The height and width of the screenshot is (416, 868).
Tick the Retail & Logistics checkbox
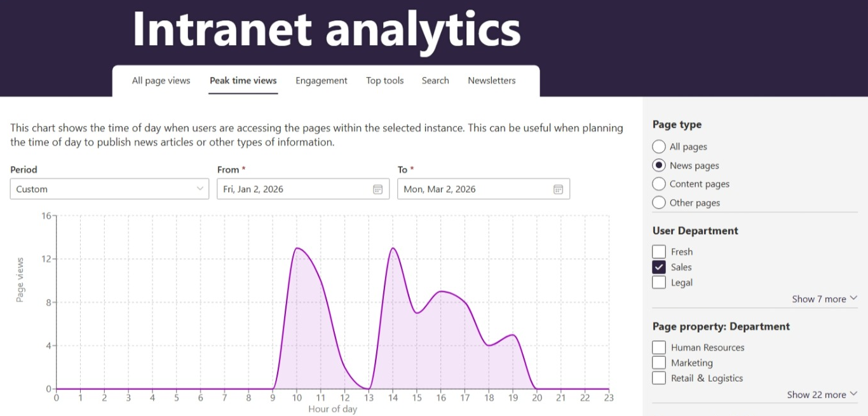point(659,378)
